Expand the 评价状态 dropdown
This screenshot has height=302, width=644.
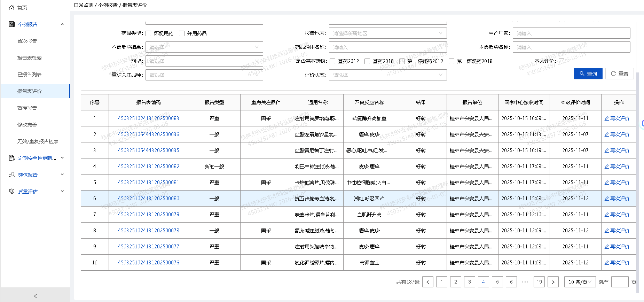[387, 75]
